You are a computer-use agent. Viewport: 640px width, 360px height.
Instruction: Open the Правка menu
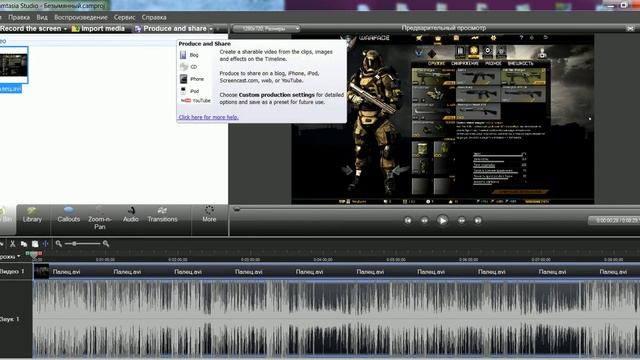[x=19, y=17]
